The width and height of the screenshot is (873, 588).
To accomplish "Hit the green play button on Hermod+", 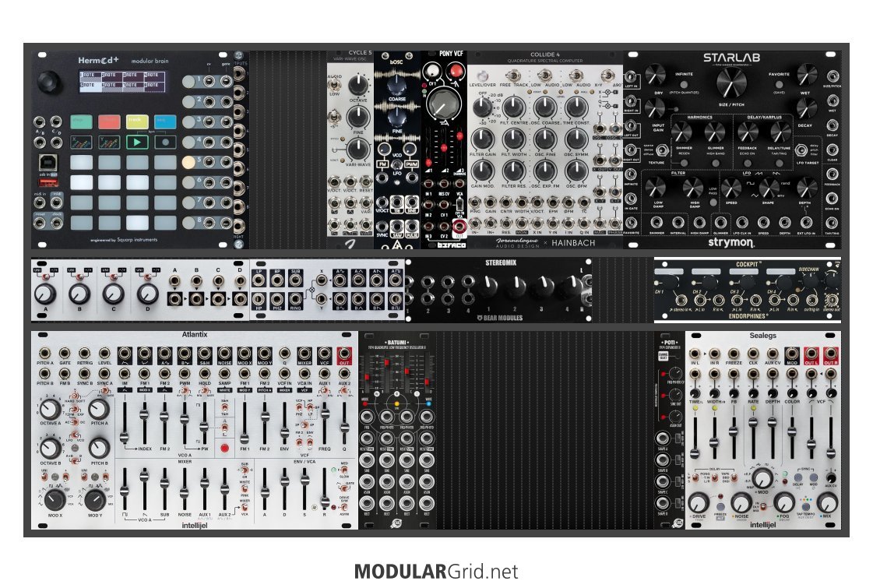I will 137,142.
